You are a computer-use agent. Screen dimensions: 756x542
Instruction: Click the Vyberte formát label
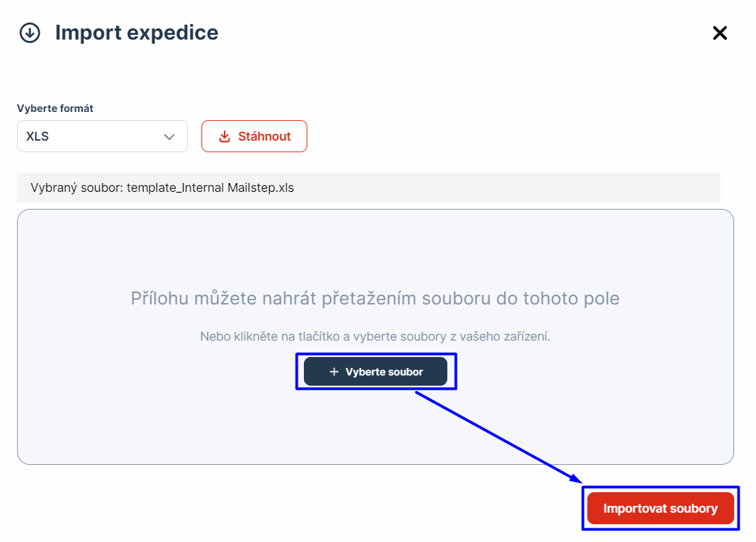(x=55, y=109)
